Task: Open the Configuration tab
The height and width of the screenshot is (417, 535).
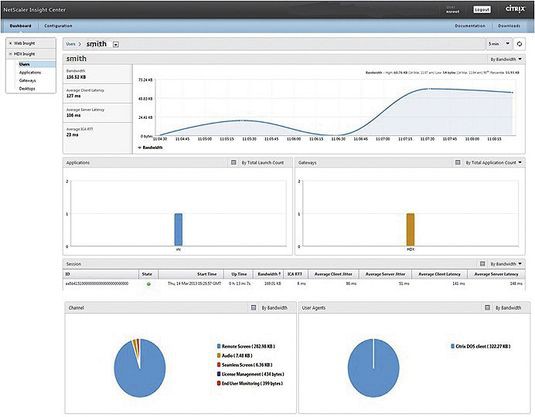Action: [58, 26]
